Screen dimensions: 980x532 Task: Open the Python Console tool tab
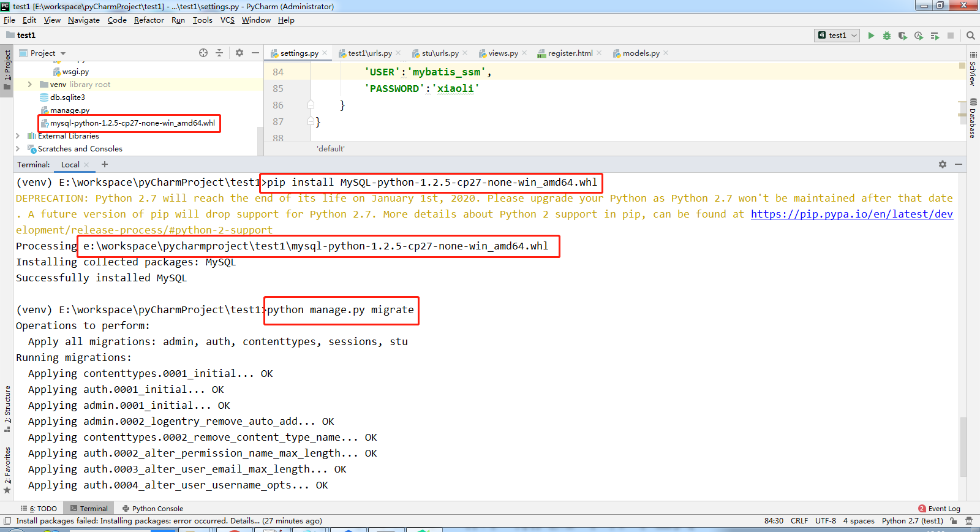[x=153, y=508]
